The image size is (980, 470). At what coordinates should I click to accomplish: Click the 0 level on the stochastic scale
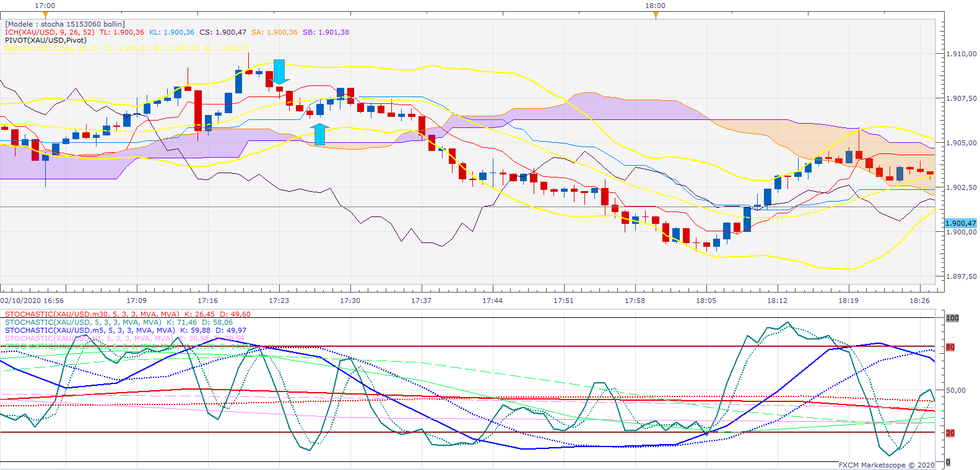(948, 462)
